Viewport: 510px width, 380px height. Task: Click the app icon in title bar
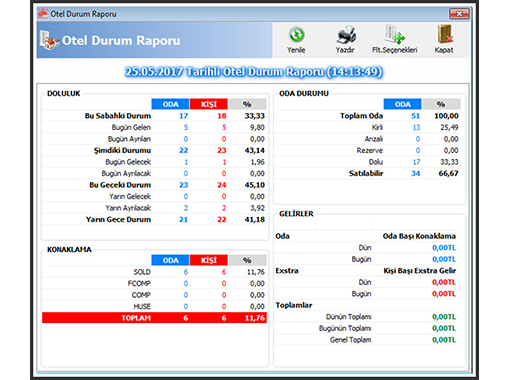coord(43,13)
